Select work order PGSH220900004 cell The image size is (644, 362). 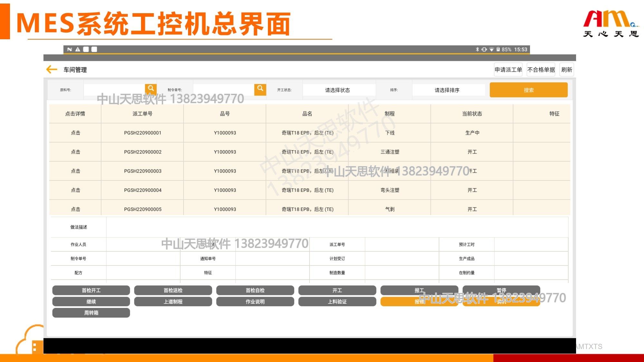pos(143,190)
